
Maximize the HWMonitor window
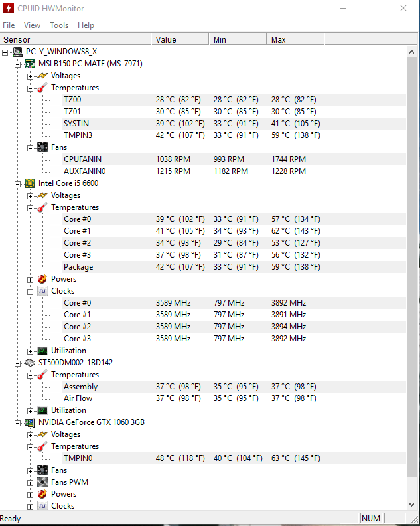pos(373,8)
